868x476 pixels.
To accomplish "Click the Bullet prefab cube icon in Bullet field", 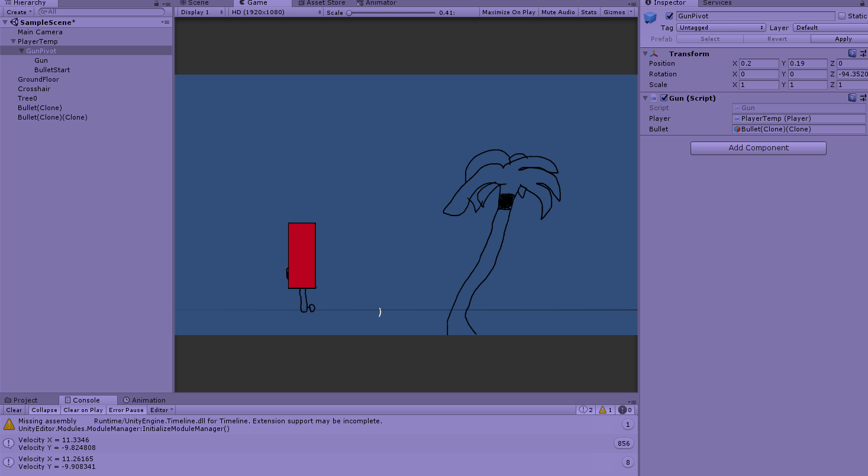I will 737,129.
